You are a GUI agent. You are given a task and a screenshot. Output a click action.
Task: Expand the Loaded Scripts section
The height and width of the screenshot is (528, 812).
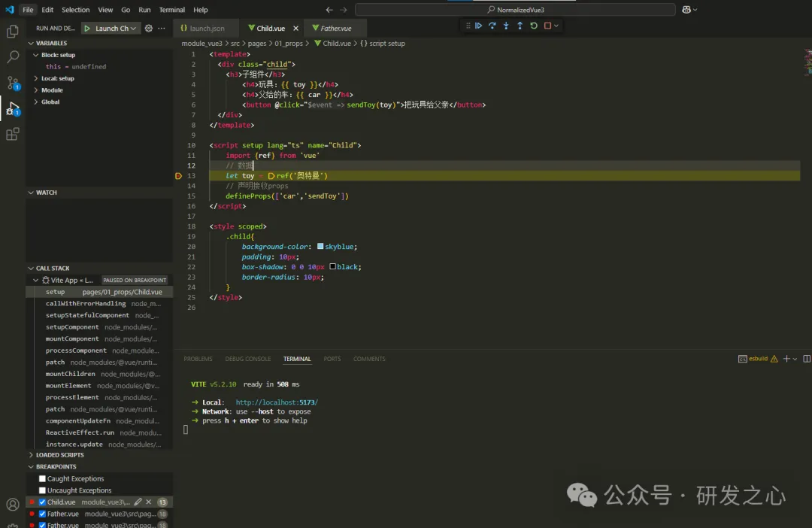[59, 455]
